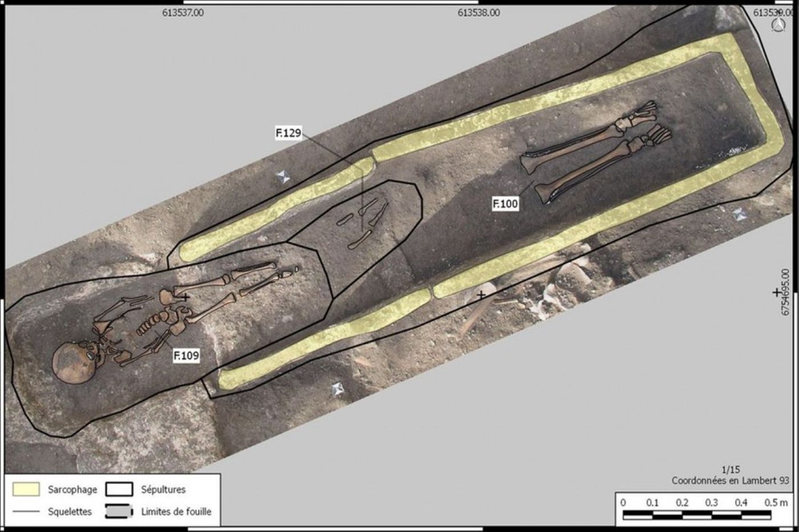Image resolution: width=799 pixels, height=532 pixels.
Task: Click the cross mark beside the 6754695.00 coordinate
Action: pyautogui.click(x=776, y=292)
